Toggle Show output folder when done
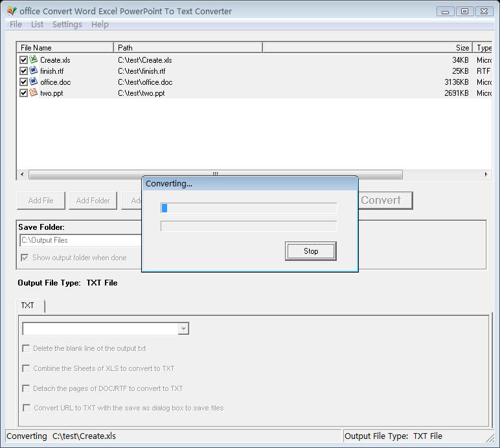This screenshot has width=500, height=448. click(x=25, y=258)
